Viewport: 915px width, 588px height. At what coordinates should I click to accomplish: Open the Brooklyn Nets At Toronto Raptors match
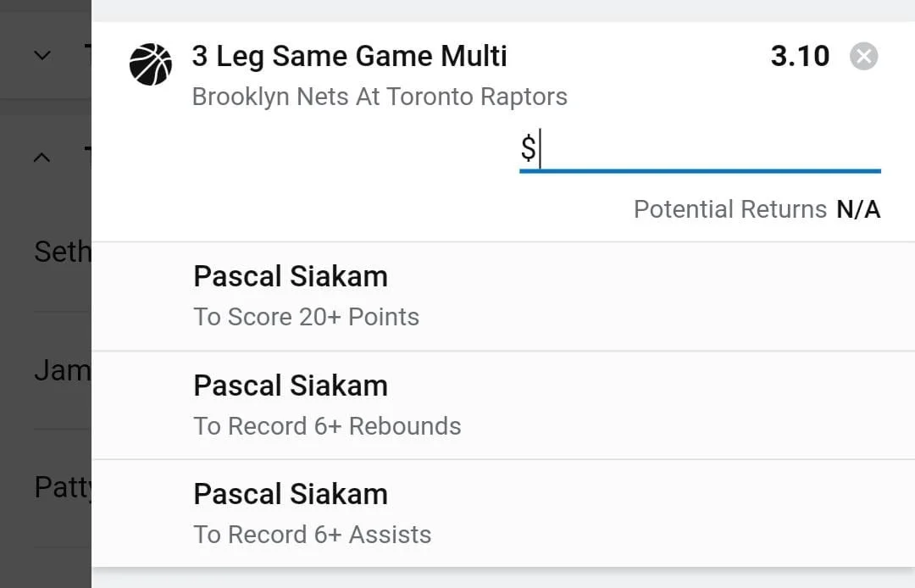click(x=380, y=97)
